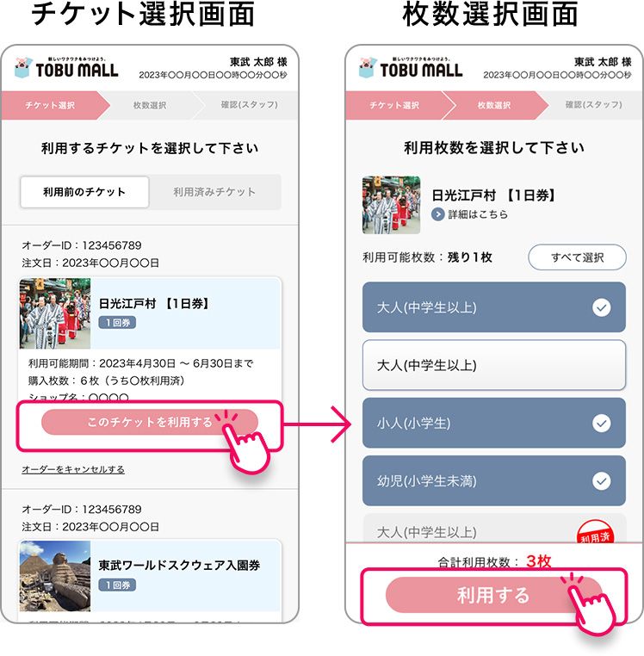Select the 利用前のチケット tab
The image size is (644, 656).
[x=84, y=192]
